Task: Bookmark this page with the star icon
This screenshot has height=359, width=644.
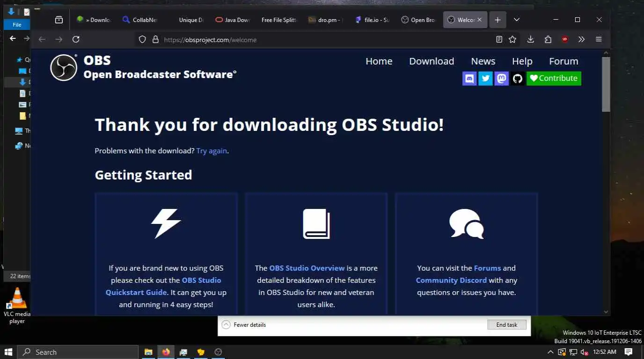Action: [x=512, y=40]
